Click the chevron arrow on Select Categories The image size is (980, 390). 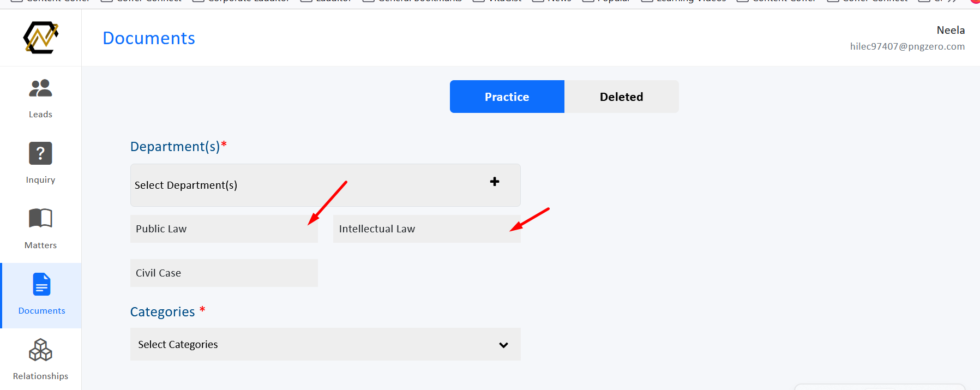(x=503, y=345)
